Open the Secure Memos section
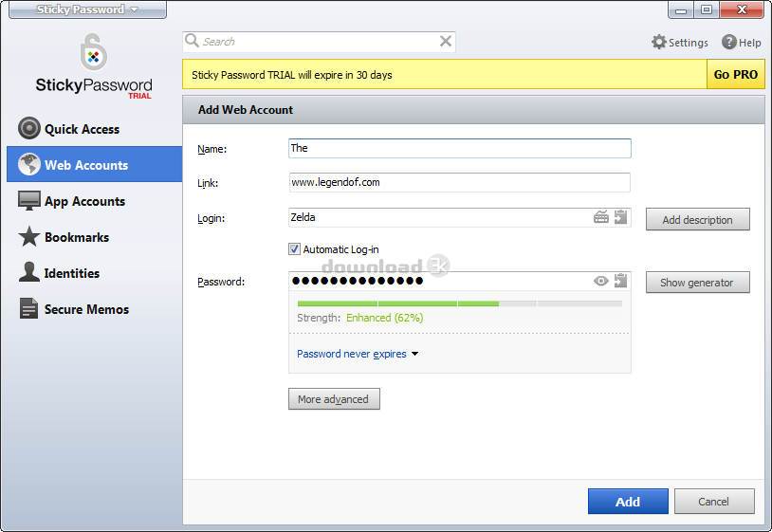Image resolution: width=772 pixels, height=532 pixels. tap(94, 308)
